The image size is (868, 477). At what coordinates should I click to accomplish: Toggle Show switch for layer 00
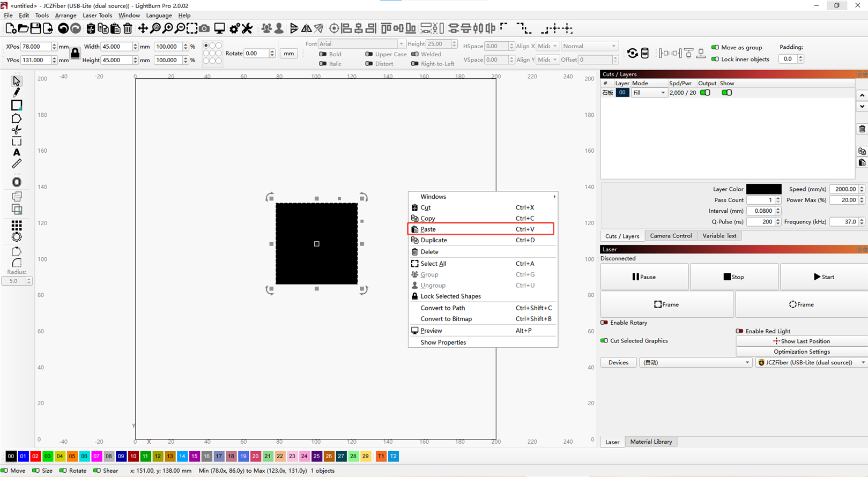(x=726, y=93)
